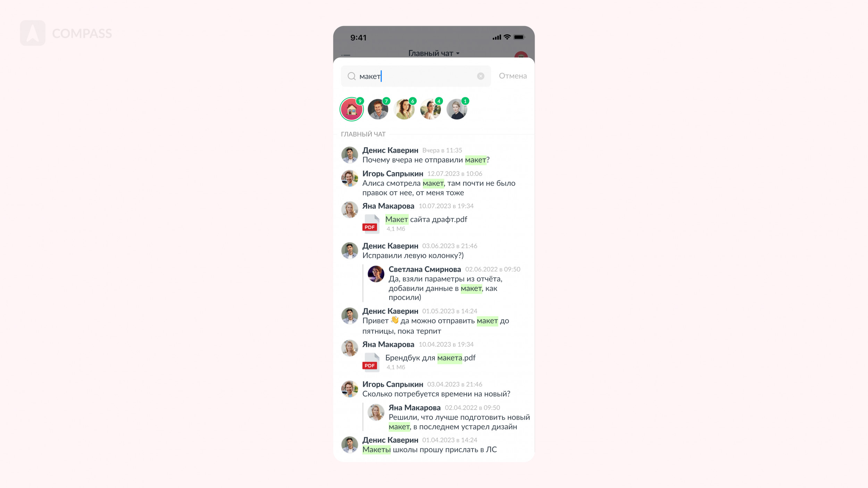Filter by the curly-haired woman avatar with 6 results
Viewport: 868px width, 488px height.
(x=404, y=109)
